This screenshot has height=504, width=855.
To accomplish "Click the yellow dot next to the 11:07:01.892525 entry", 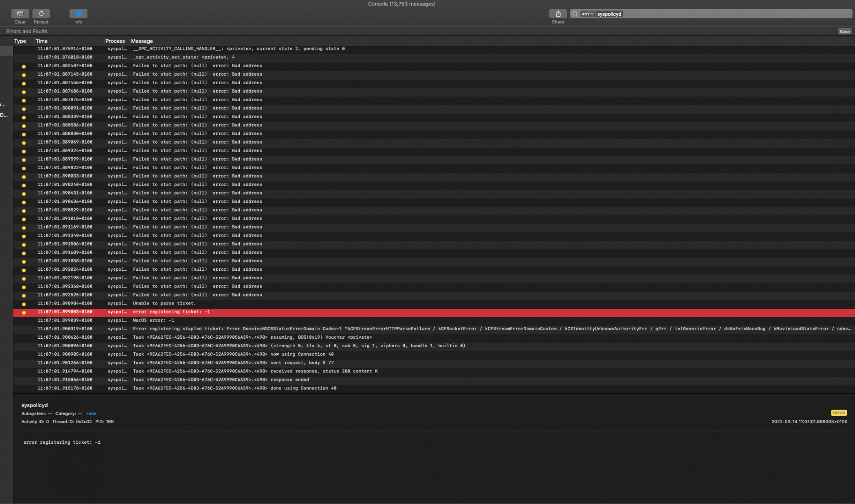I will click(x=24, y=295).
